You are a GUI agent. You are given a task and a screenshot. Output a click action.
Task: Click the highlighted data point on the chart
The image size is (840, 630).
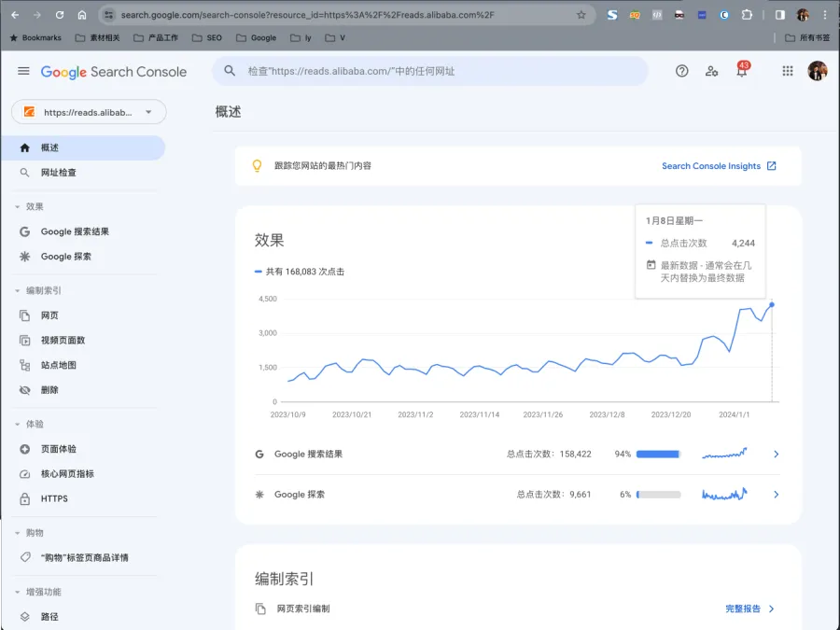click(x=772, y=305)
